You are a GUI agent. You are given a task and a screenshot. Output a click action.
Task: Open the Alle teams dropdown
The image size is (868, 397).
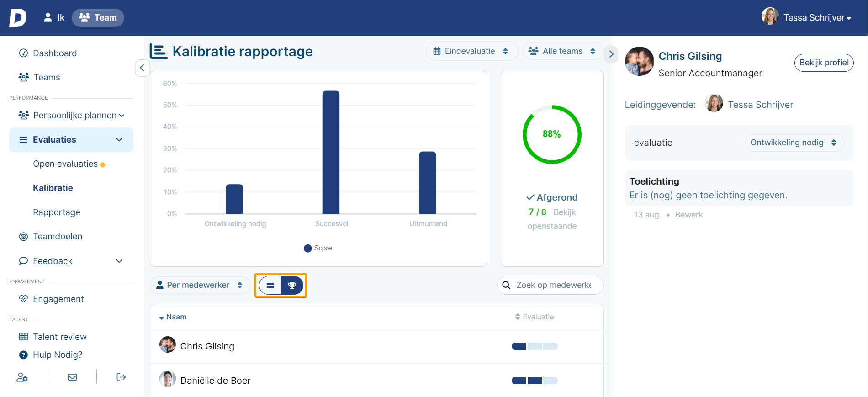click(563, 51)
